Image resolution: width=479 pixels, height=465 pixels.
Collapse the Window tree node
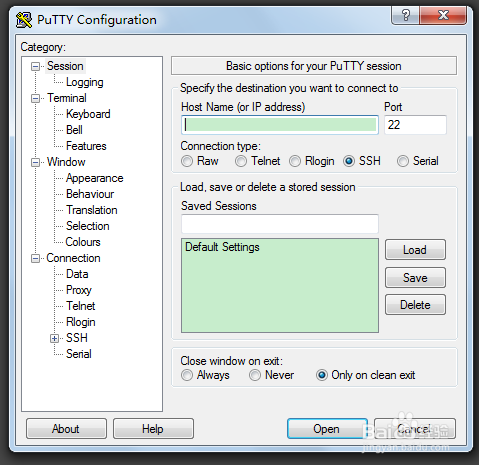pos(35,162)
